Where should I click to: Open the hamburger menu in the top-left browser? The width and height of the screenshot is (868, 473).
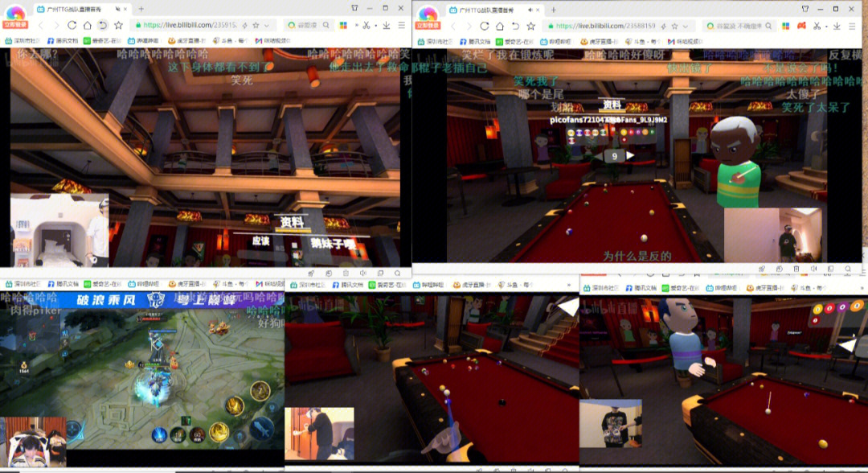[402, 25]
